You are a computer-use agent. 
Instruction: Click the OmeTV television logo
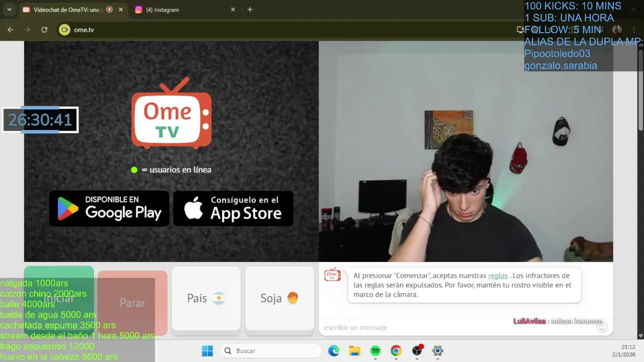(x=172, y=113)
